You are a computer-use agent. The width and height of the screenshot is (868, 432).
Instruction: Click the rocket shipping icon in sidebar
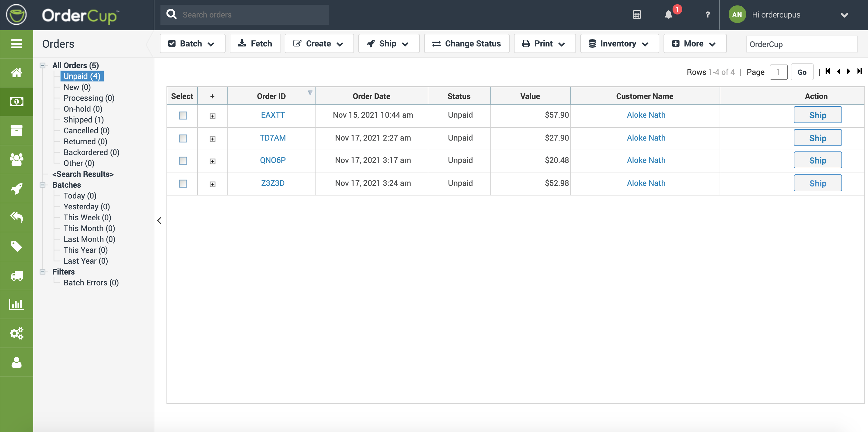click(x=17, y=188)
